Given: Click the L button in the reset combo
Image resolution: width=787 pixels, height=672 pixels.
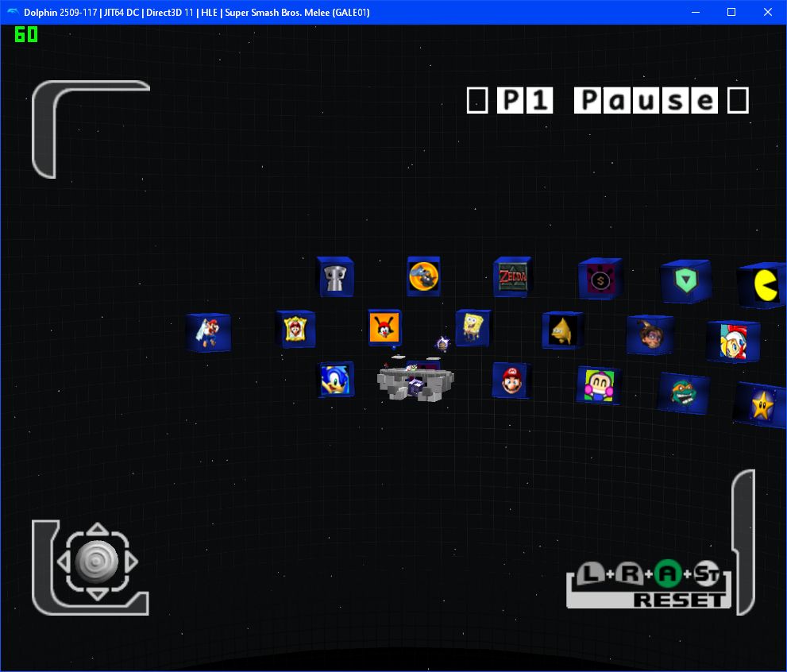Looking at the screenshot, I should coord(591,574).
